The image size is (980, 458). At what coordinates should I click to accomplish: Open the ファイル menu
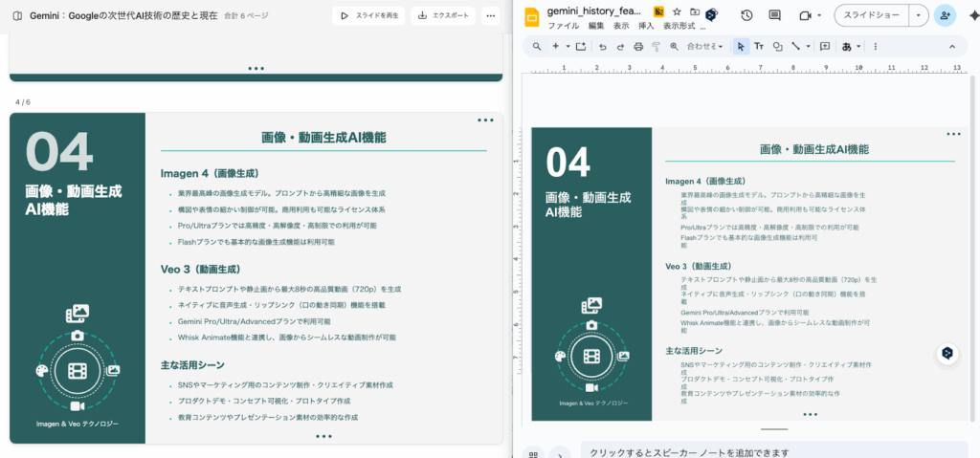(x=562, y=26)
